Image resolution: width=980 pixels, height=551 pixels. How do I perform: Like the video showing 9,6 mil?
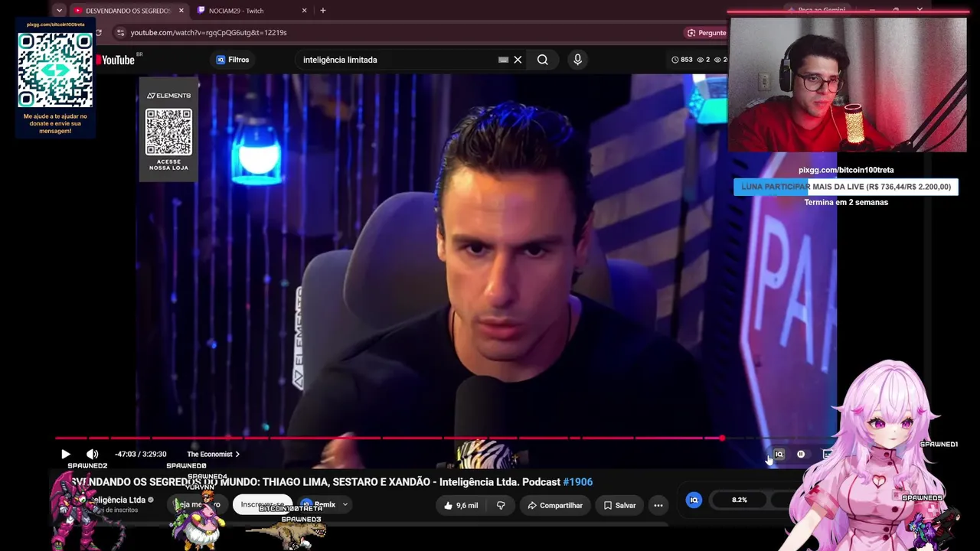461,505
